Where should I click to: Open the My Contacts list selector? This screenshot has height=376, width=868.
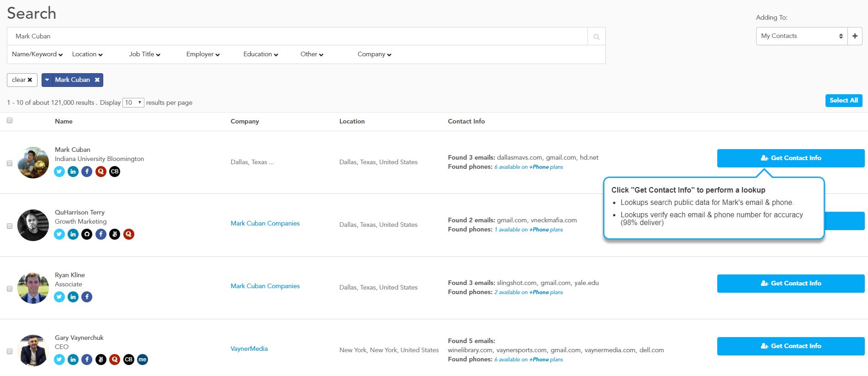click(802, 36)
